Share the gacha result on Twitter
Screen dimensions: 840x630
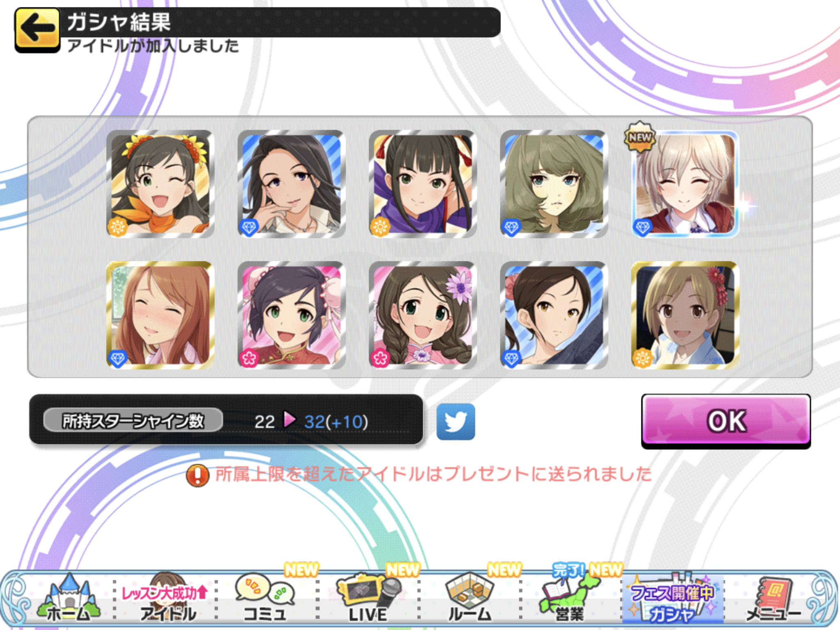456,422
